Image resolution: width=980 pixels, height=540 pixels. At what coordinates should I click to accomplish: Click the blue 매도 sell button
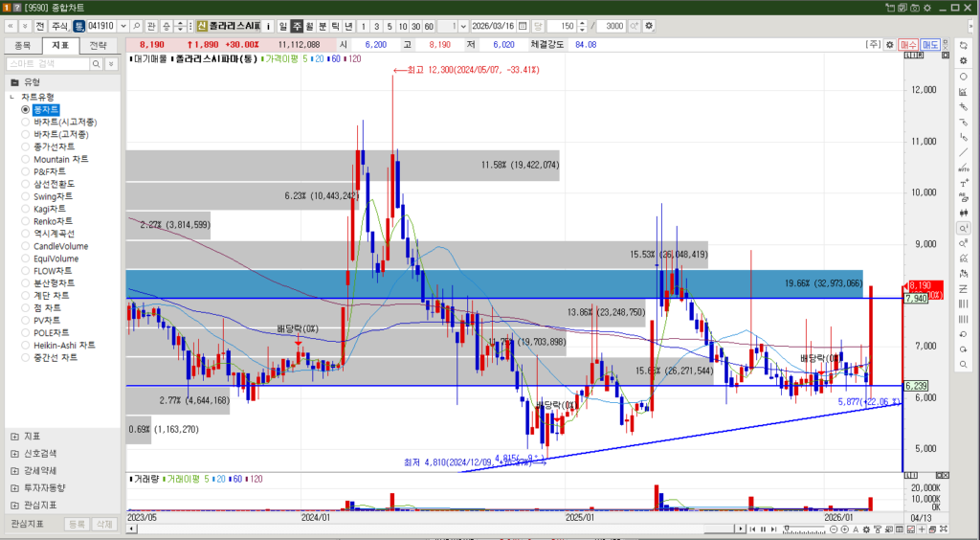click(930, 45)
